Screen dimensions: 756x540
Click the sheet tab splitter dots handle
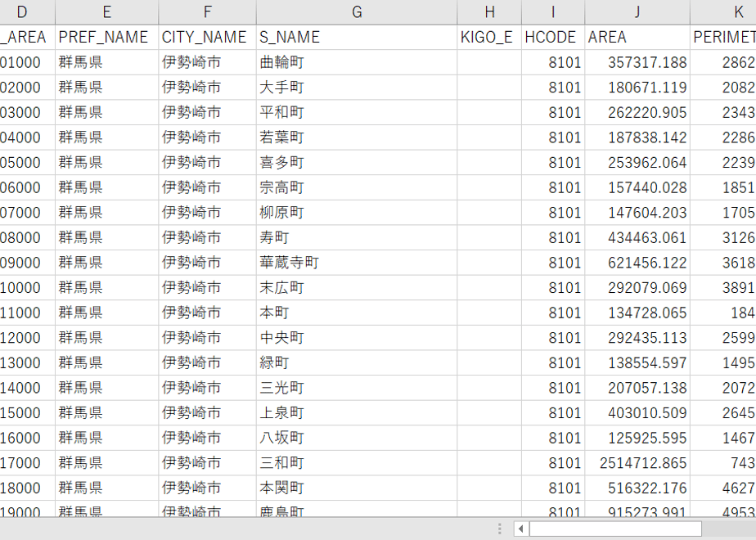499,529
